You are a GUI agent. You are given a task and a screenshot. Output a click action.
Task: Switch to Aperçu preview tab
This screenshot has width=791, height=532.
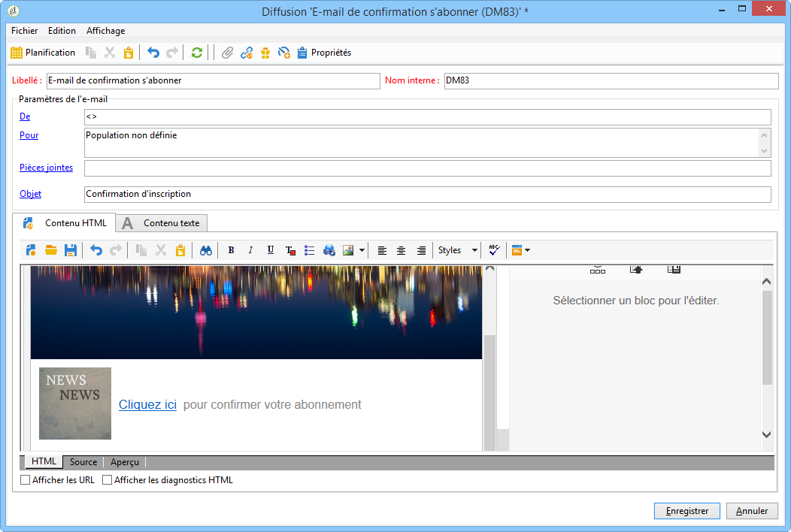[125, 462]
